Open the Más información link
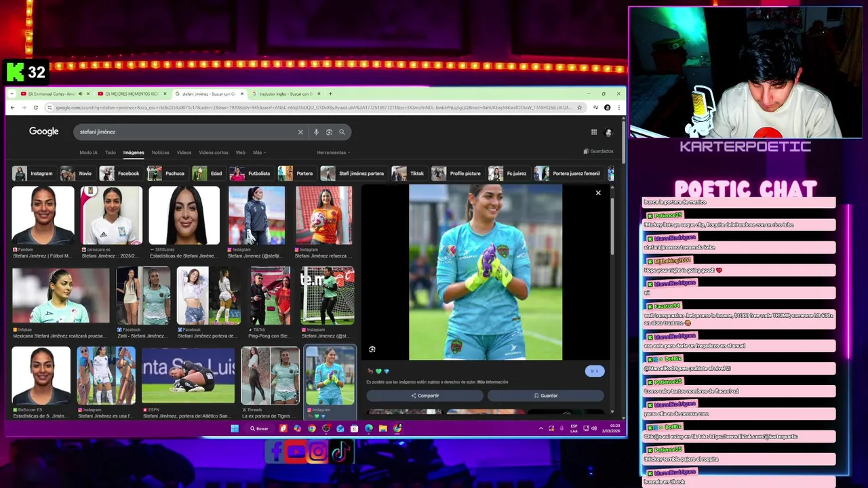The image size is (868, 488). pyautogui.click(x=493, y=382)
